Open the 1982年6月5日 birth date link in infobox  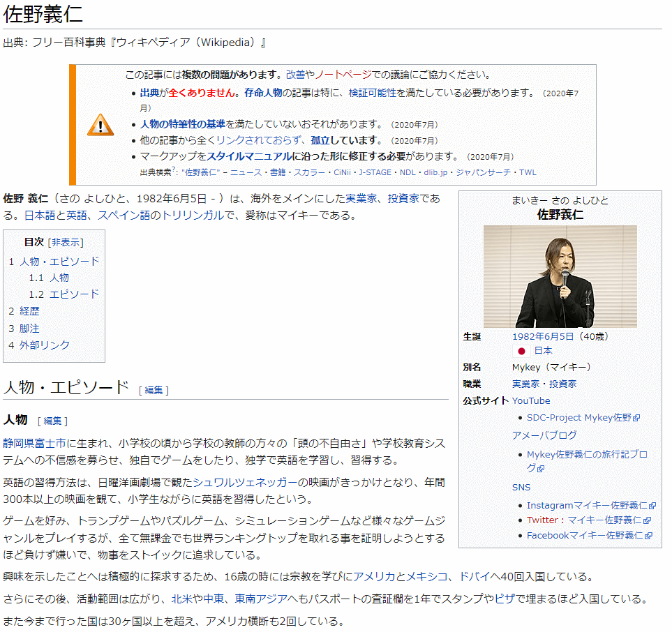point(543,336)
